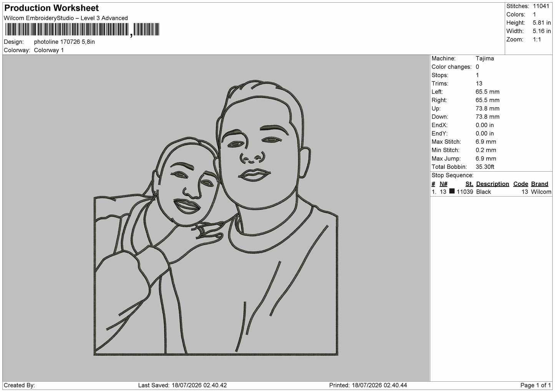Select the Description column header
The height and width of the screenshot is (392, 555).
coord(492,184)
